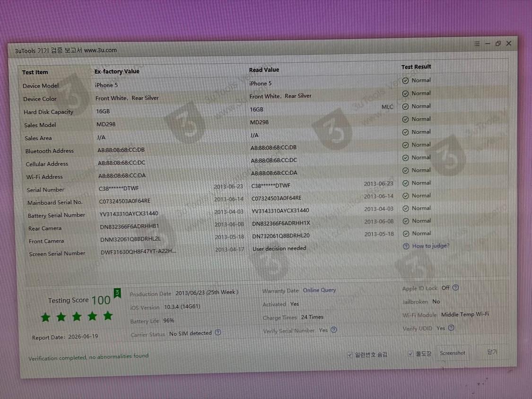Click help icon next to Apple ID Lock Off

pos(456,288)
